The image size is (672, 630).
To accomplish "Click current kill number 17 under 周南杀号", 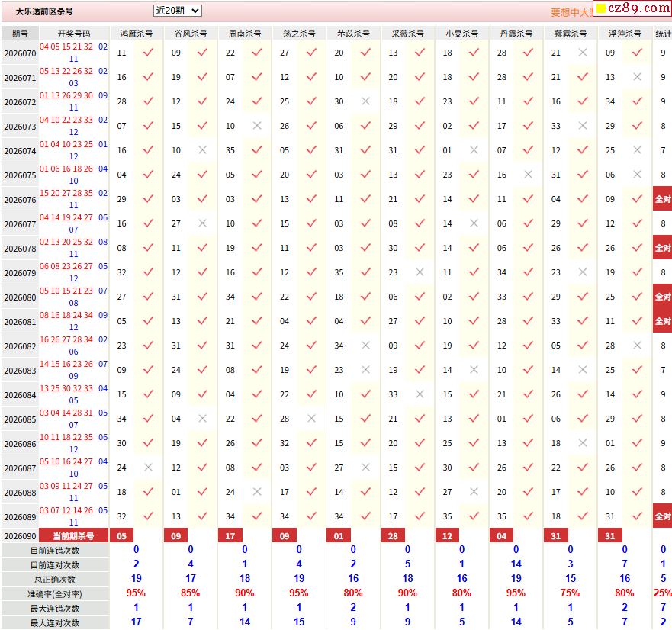I will pos(230,535).
